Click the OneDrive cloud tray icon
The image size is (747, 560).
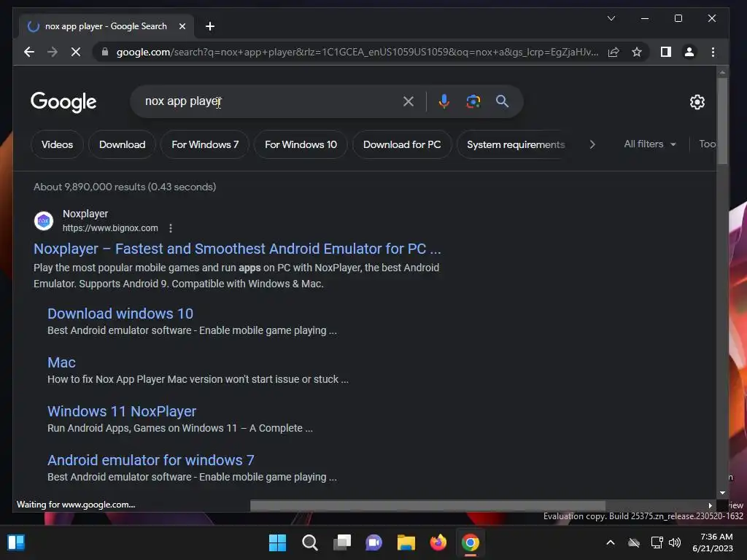click(634, 542)
